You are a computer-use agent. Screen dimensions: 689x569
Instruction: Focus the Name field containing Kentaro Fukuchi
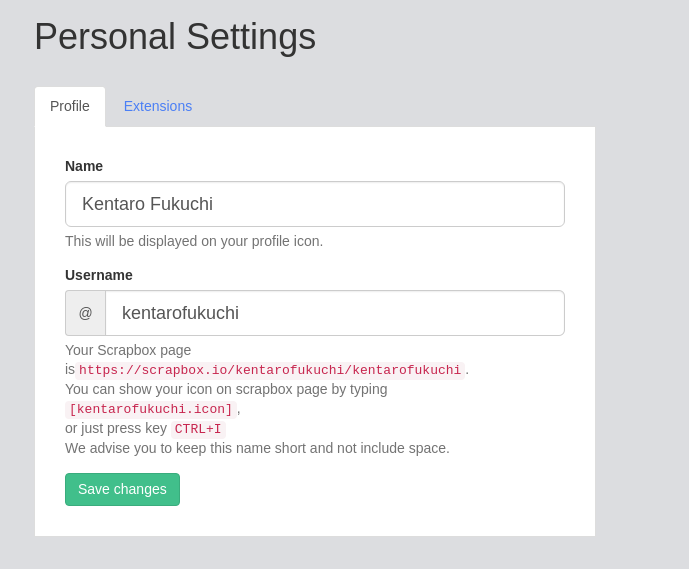pos(315,204)
